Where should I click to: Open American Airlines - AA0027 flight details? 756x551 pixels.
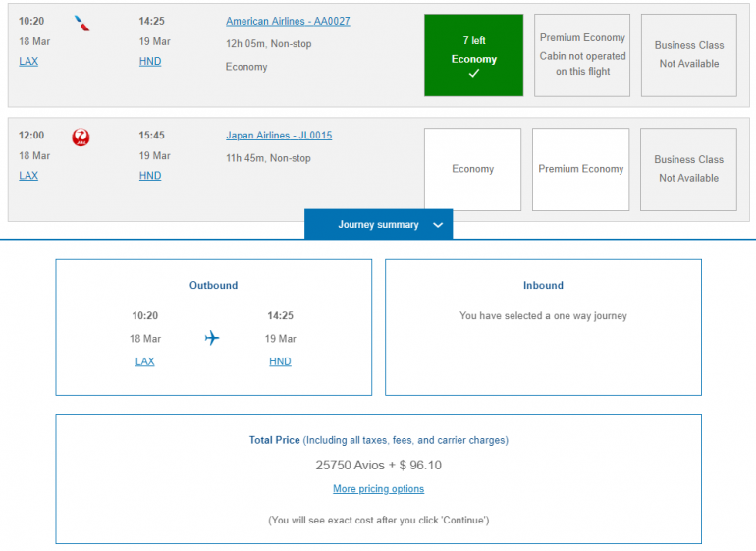(288, 21)
